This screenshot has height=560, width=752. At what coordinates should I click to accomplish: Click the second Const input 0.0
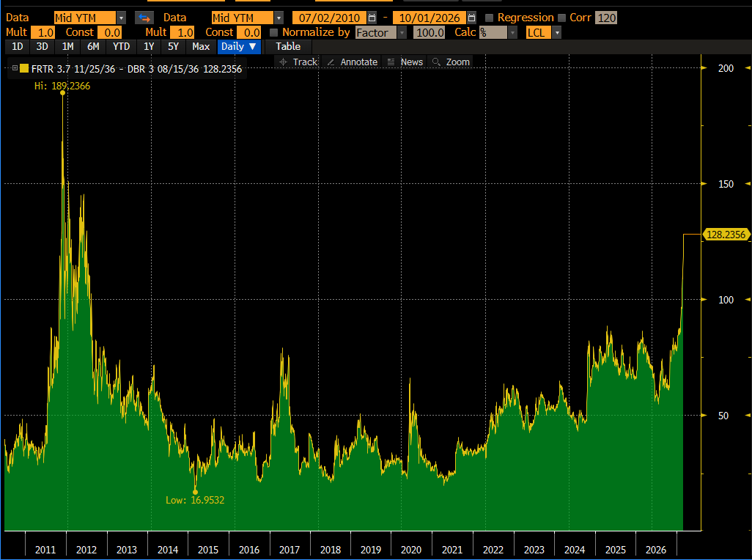pyautogui.click(x=249, y=32)
